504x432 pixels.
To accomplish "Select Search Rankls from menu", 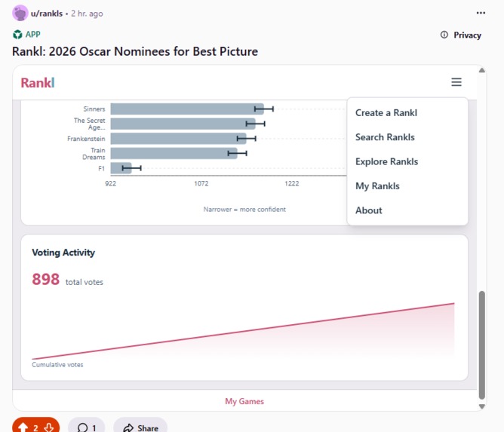I will coord(385,137).
